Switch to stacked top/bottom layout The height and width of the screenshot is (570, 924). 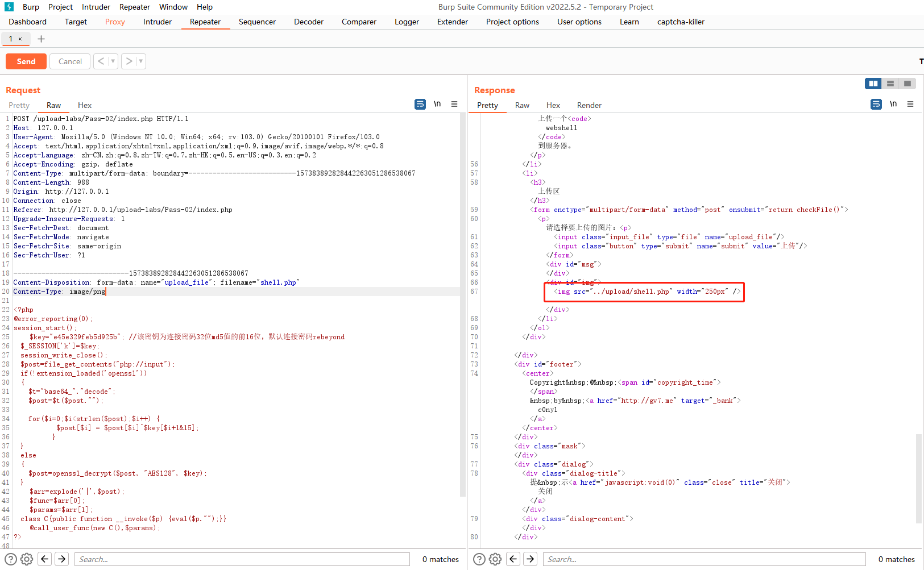coord(890,84)
